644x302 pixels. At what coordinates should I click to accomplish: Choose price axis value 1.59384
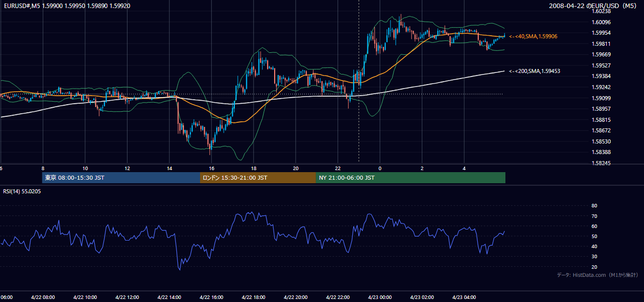pos(601,76)
